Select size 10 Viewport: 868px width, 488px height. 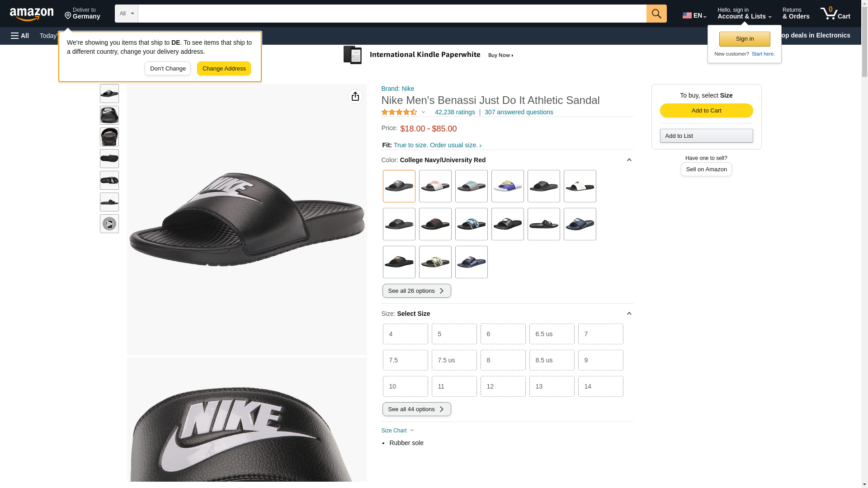(405, 386)
